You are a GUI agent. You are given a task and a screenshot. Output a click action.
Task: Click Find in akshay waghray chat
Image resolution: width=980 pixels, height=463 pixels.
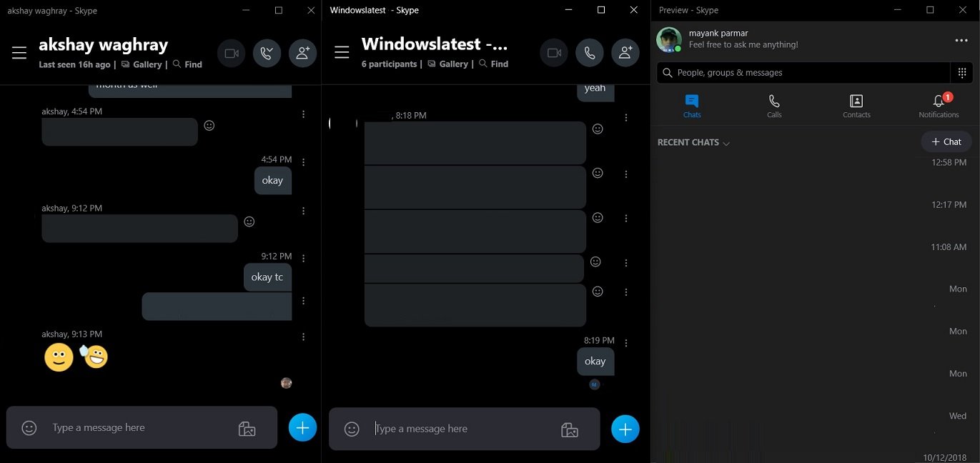point(187,64)
